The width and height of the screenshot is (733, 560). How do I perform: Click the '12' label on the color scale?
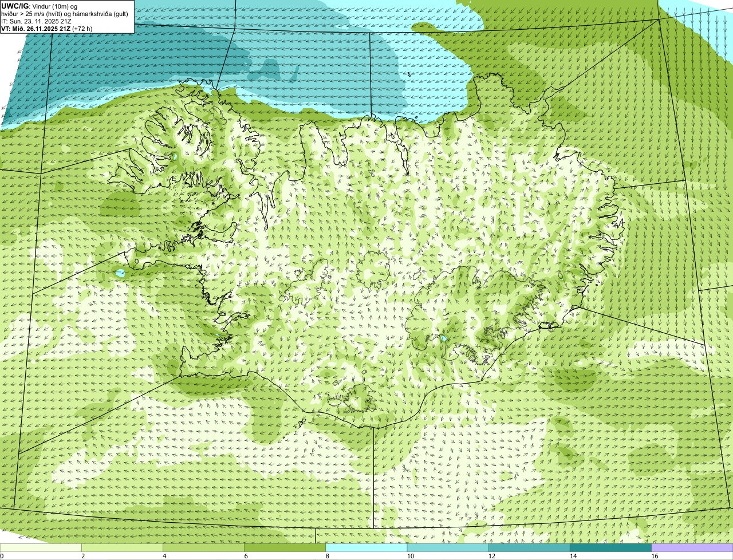[x=491, y=556]
